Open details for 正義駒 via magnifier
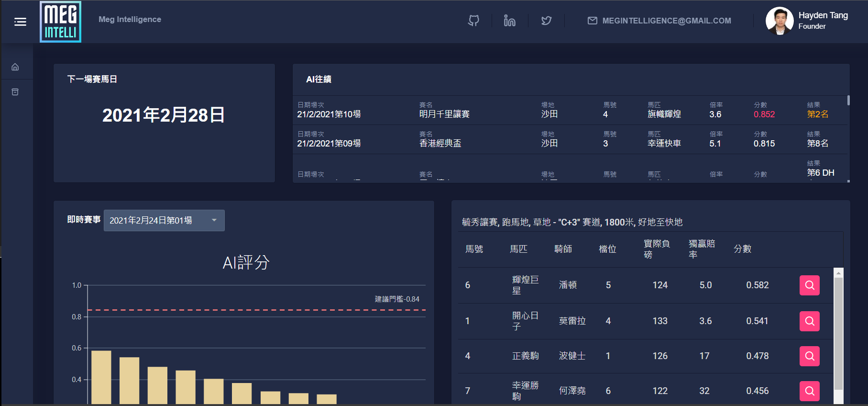Viewport: 868px width, 406px height. coord(809,356)
